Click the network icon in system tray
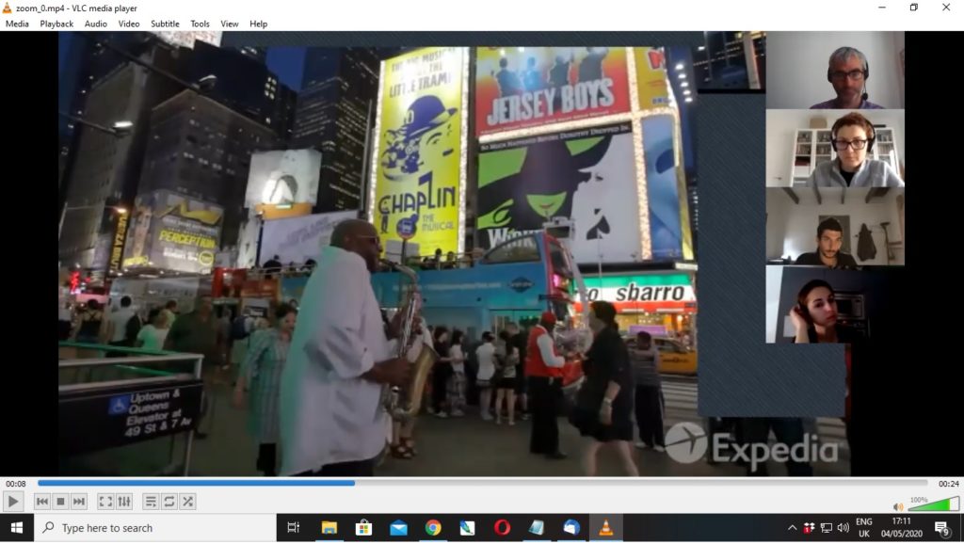964x560 pixels. point(827,528)
